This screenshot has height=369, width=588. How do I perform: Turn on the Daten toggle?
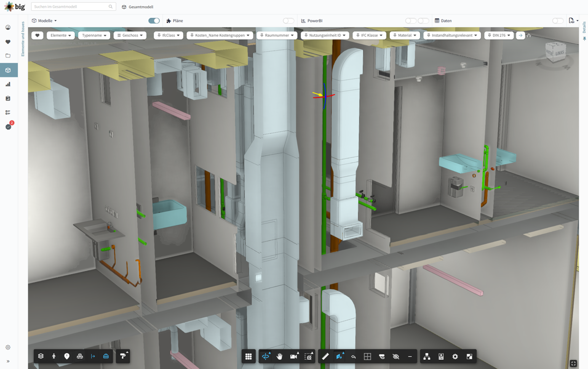[x=557, y=21]
